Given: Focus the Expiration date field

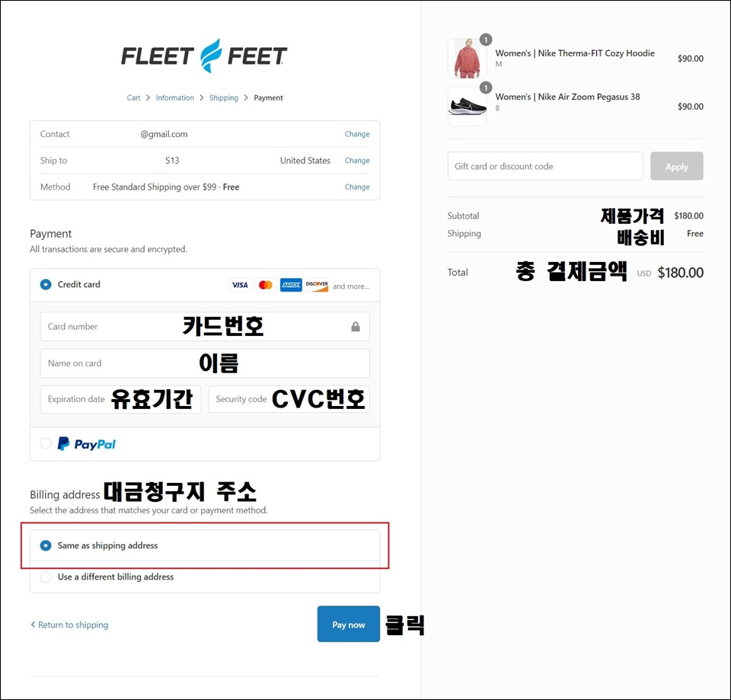Looking at the screenshot, I should pyautogui.click(x=120, y=399).
